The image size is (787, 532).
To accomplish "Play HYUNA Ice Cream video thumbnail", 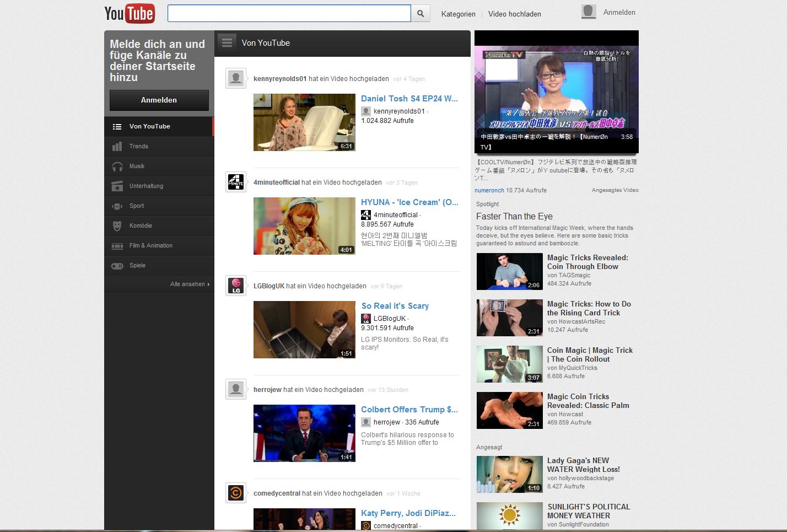I will tap(304, 226).
